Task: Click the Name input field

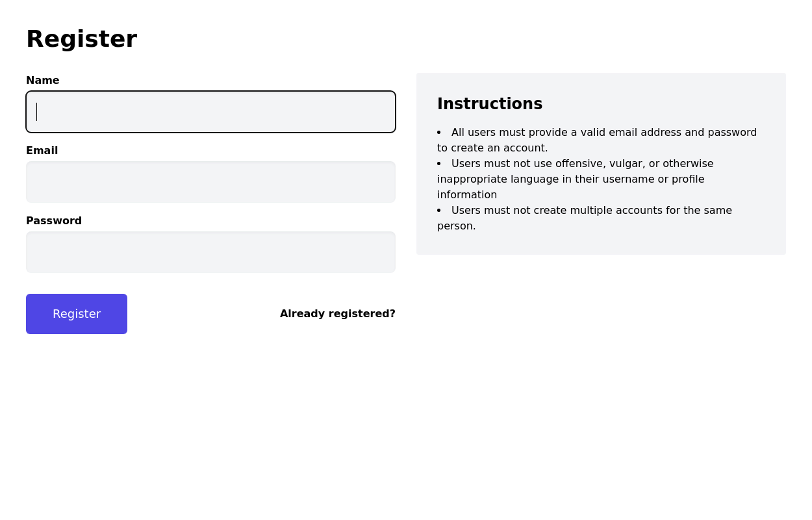Action: (x=210, y=112)
